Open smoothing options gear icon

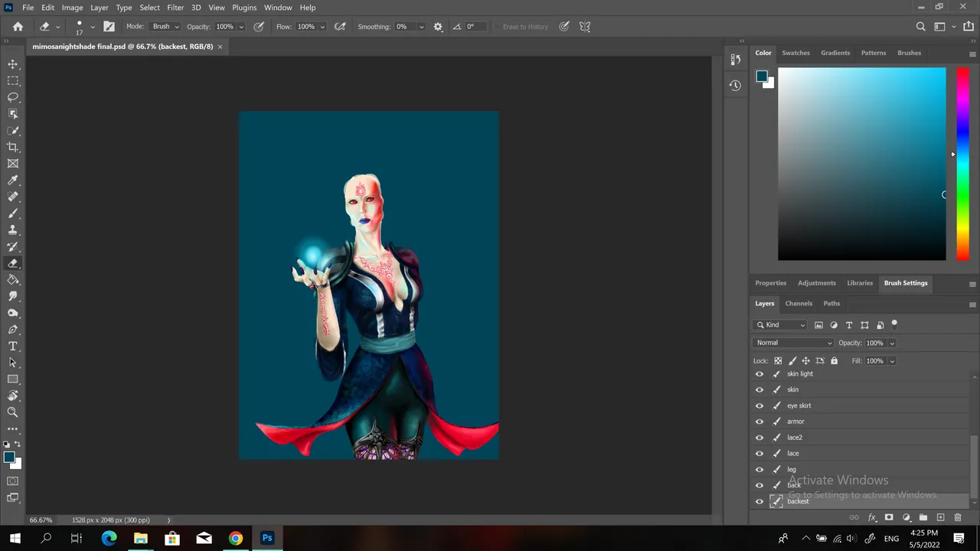click(x=438, y=26)
